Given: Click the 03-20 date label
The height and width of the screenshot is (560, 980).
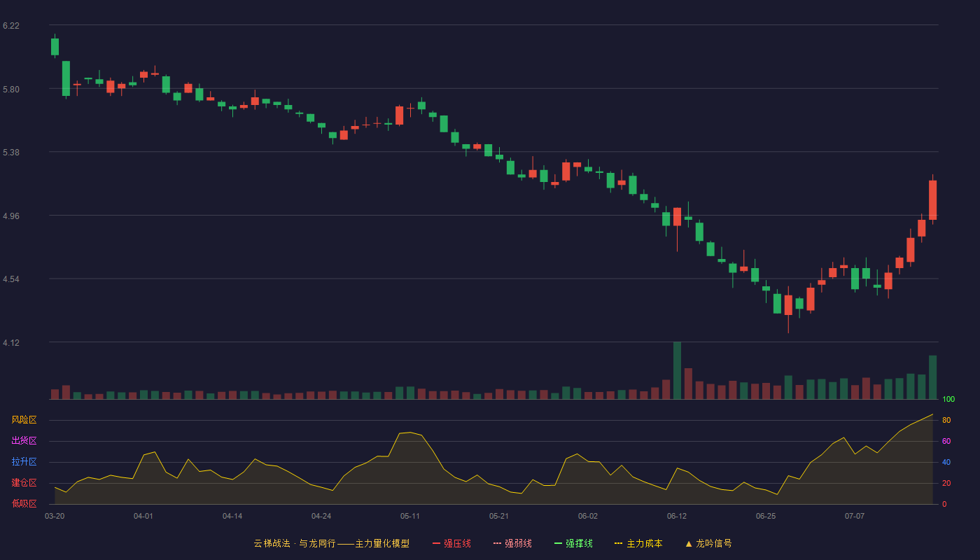Looking at the screenshot, I should [55, 516].
